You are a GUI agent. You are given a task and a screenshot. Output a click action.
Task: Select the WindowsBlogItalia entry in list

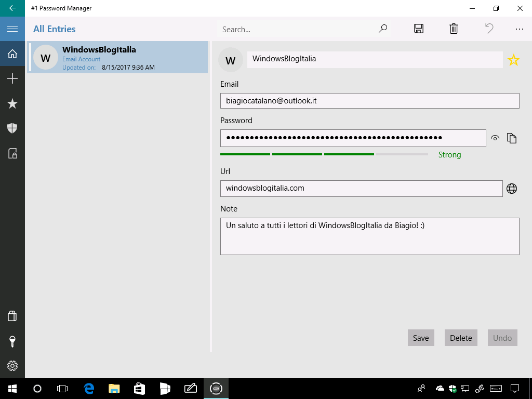point(118,57)
